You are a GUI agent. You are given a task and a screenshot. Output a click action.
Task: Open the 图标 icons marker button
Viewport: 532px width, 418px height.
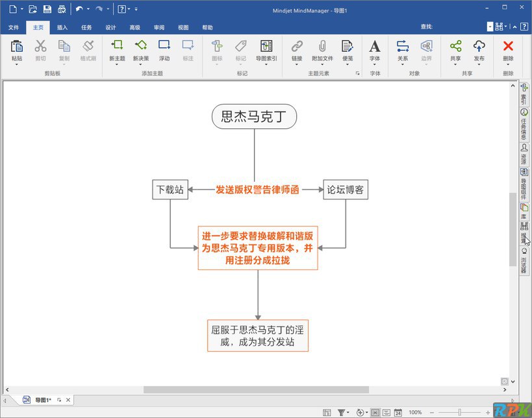point(217,46)
